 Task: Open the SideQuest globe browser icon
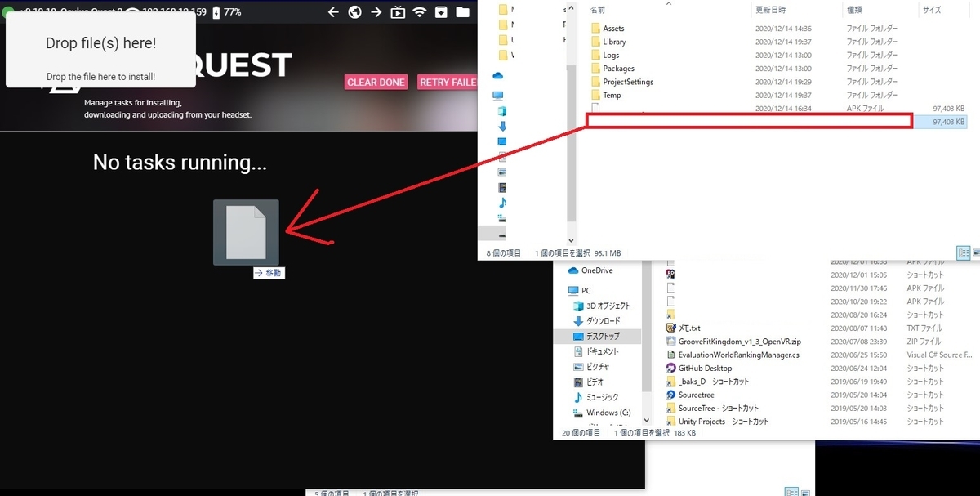tap(354, 12)
